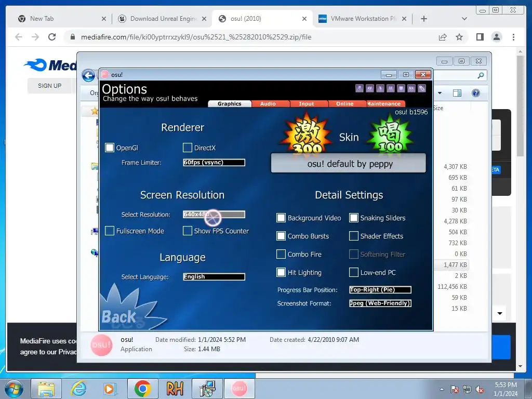Toggle Low-end PC checkbox
The height and width of the screenshot is (399, 532).
(353, 272)
